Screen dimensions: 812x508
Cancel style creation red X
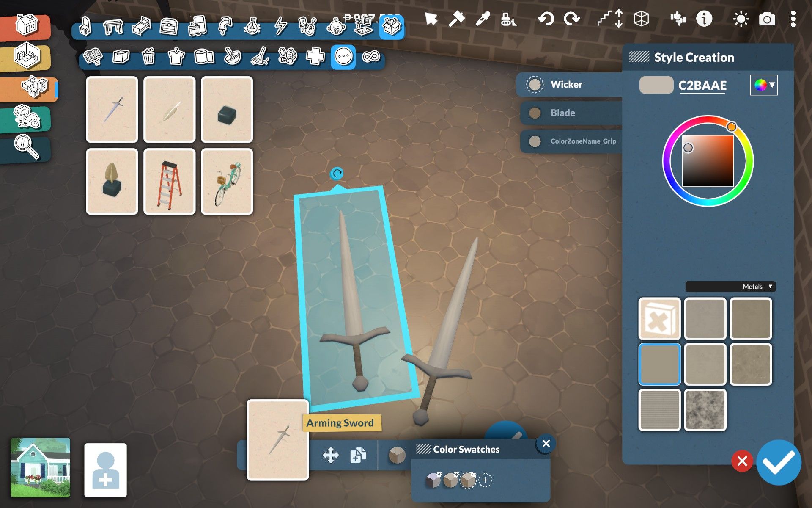[x=742, y=461]
